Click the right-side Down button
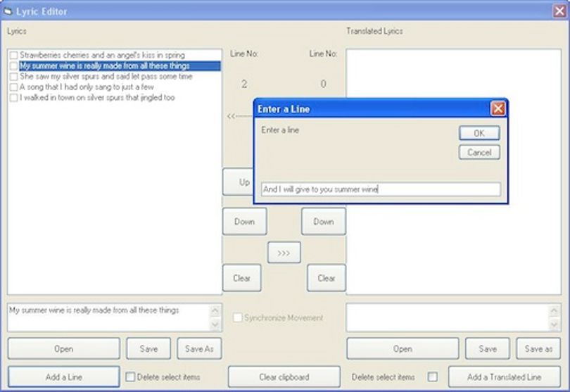 tap(324, 222)
